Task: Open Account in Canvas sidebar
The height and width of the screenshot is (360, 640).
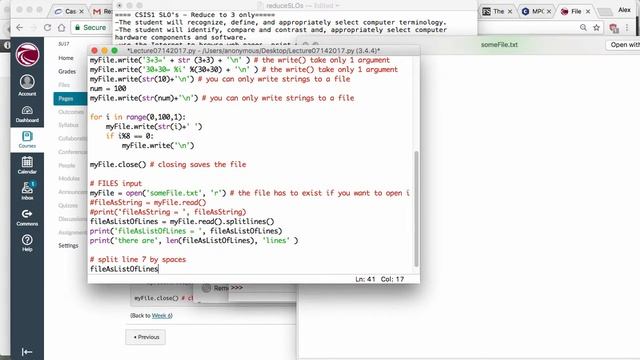Action: click(27, 85)
